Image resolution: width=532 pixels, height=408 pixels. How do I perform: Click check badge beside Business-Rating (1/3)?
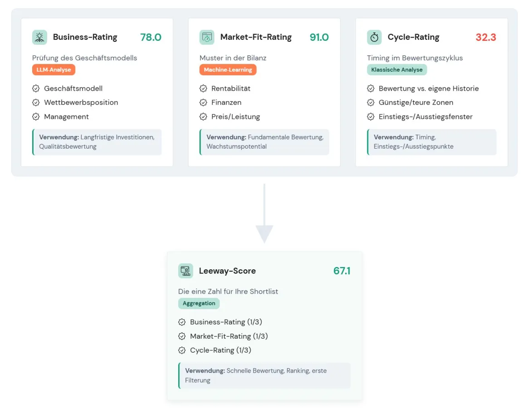point(182,322)
